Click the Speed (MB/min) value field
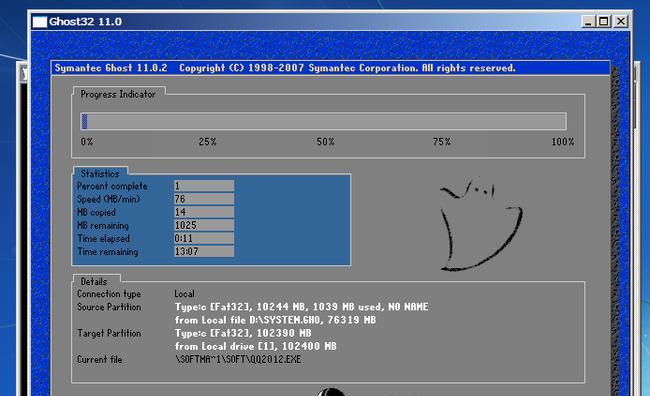 [x=204, y=199]
